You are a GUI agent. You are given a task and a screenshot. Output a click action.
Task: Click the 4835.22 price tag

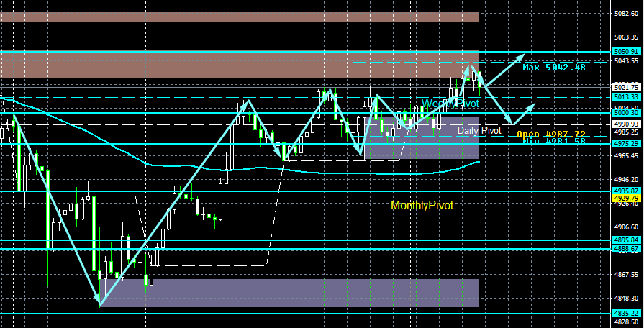627,313
